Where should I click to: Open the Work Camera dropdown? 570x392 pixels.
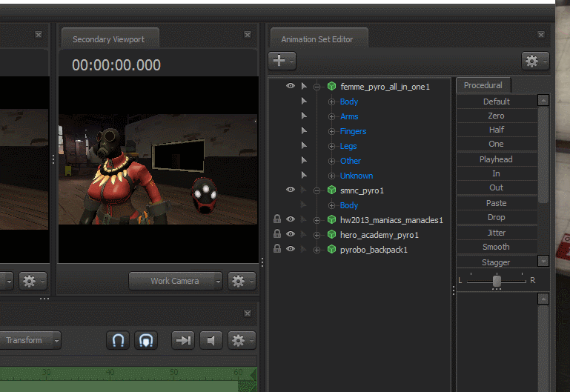pos(176,281)
